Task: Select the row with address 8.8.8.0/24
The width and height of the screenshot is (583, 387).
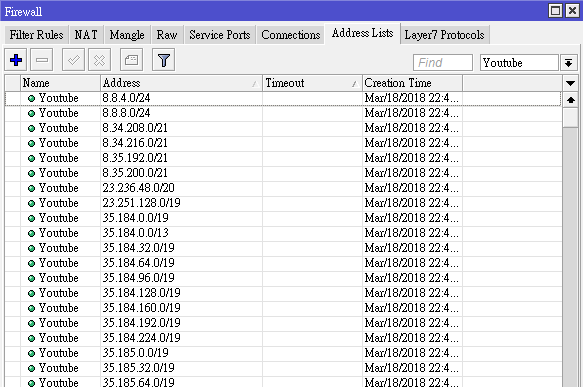Action: (283, 113)
